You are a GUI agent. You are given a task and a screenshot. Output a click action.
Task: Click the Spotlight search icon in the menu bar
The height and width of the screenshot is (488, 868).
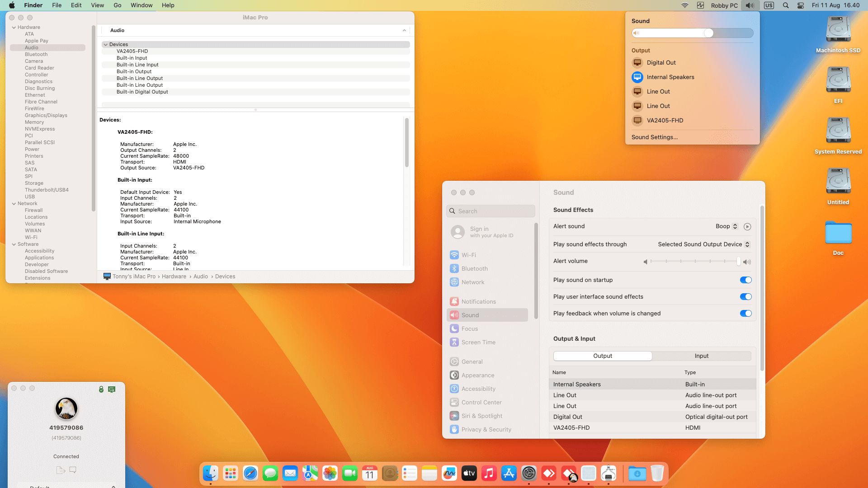click(786, 5)
